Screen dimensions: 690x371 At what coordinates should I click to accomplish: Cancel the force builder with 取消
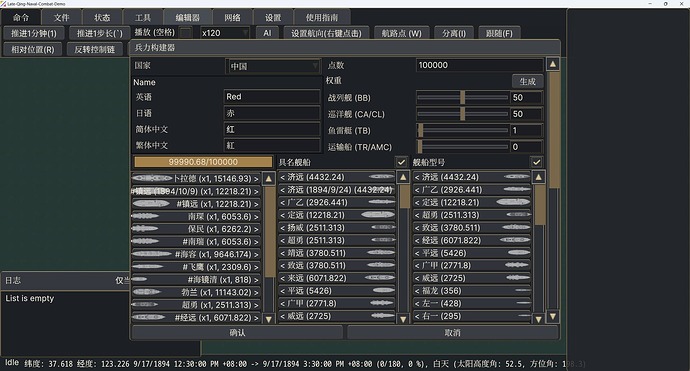[x=452, y=332]
